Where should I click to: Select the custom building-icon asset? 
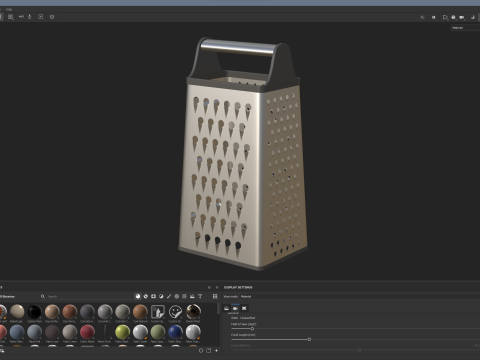[x=158, y=312]
